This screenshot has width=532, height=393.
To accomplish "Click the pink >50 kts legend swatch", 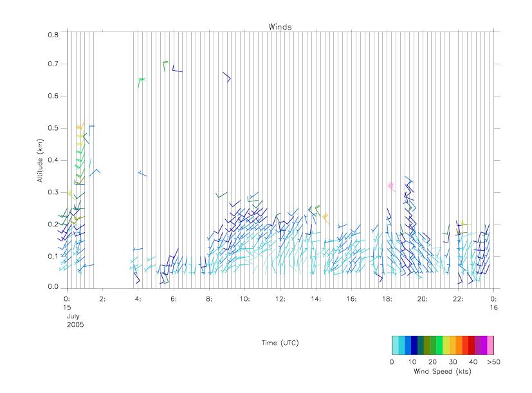I will [490, 345].
